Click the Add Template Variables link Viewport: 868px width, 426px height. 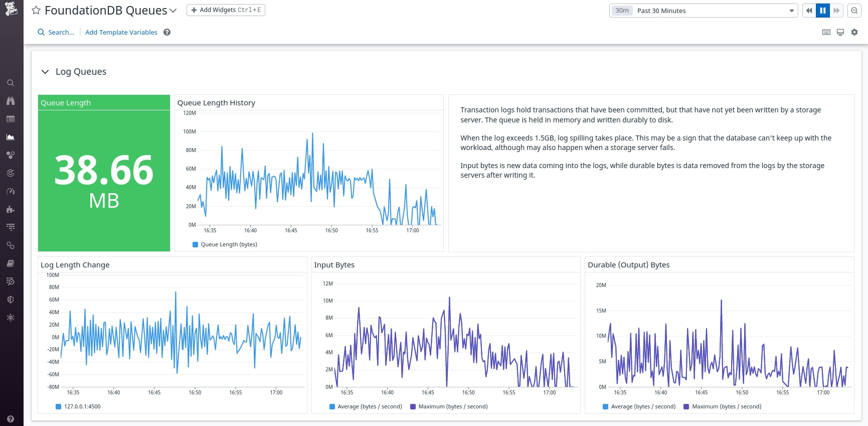pos(121,32)
